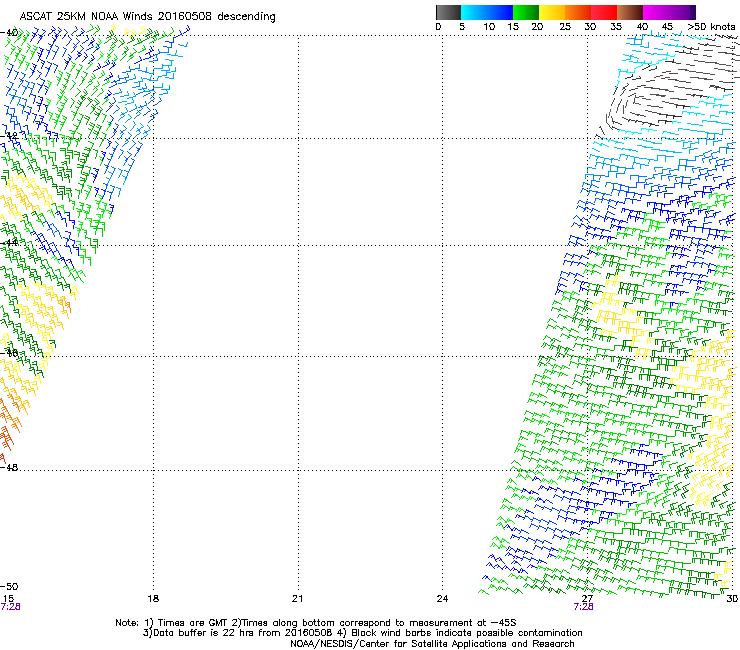This screenshot has width=740, height=650.
Task: Choose the yellow 20-25 knots legend segment
Action: click(552, 12)
